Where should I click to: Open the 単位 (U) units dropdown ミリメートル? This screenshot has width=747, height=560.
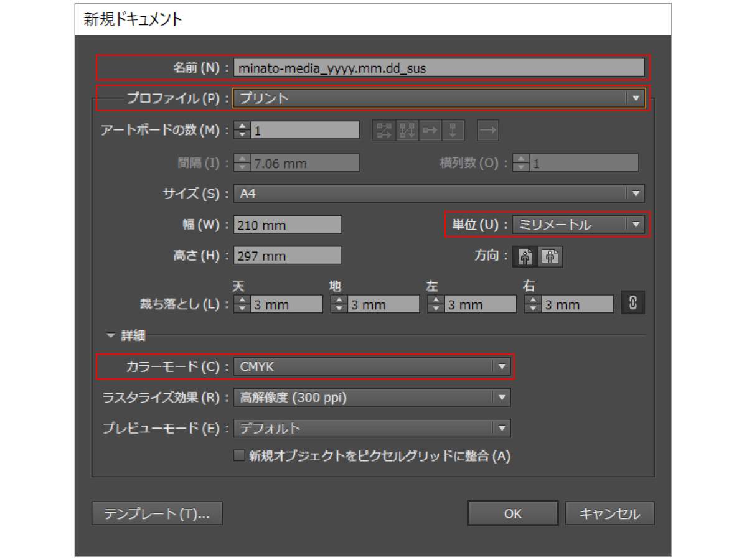coord(578,225)
